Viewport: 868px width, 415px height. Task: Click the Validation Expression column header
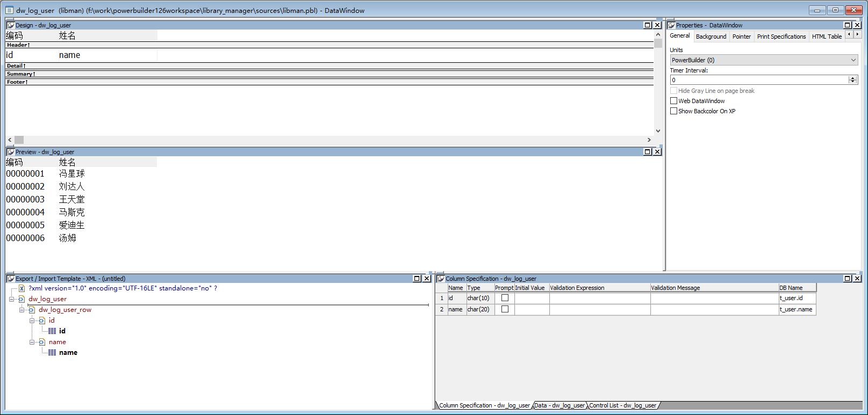pyautogui.click(x=600, y=288)
